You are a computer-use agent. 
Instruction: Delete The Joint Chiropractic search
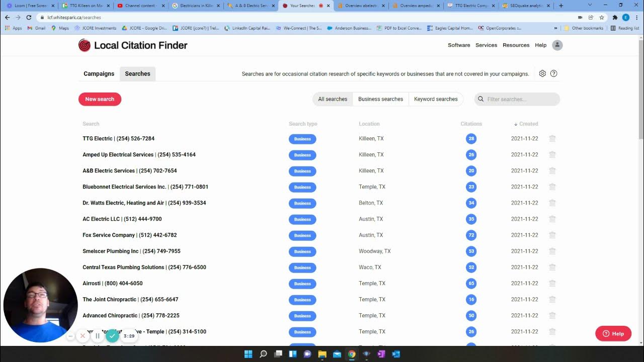pos(552,299)
